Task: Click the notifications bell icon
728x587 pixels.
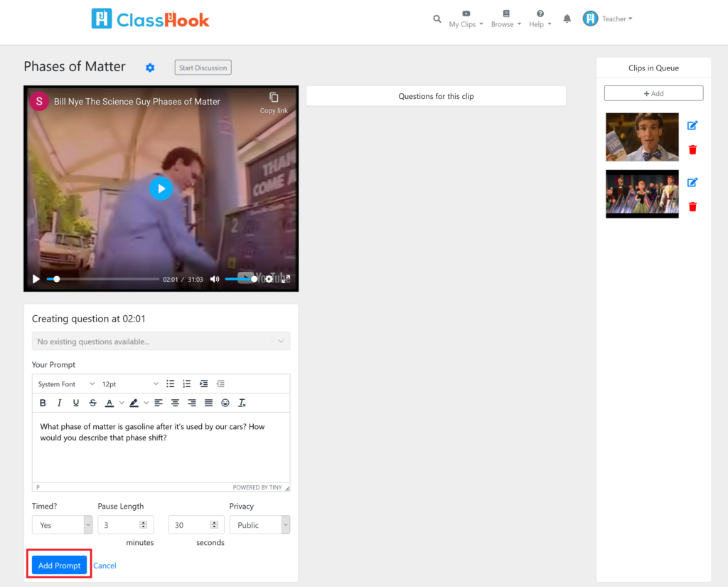Action: (567, 18)
